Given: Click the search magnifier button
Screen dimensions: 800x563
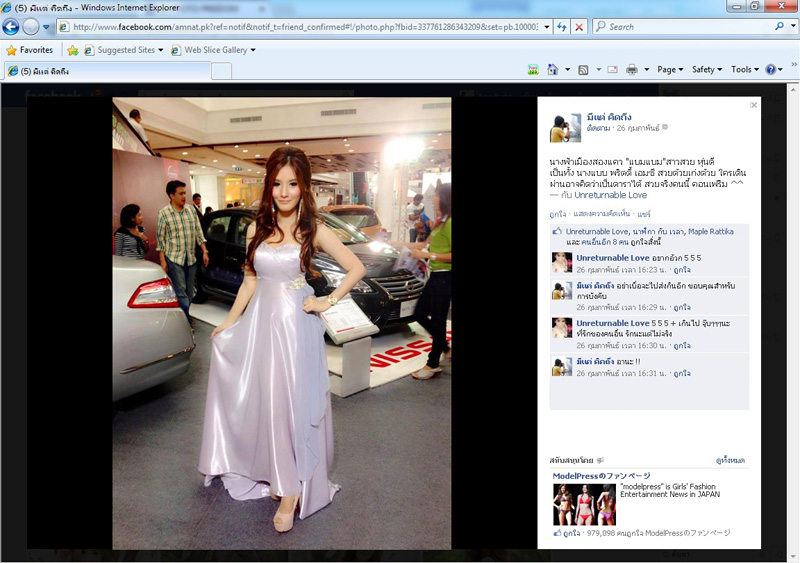Looking at the screenshot, I should (779, 26).
